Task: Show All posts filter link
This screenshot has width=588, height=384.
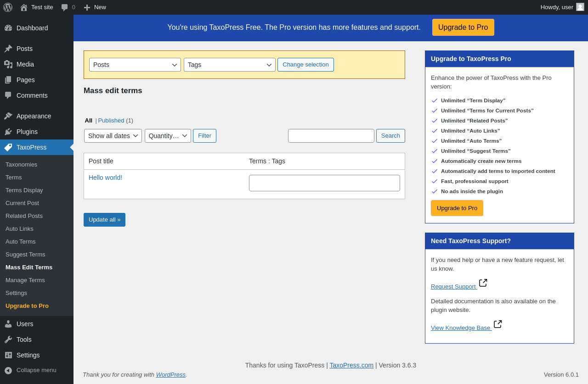Action: coord(89,120)
